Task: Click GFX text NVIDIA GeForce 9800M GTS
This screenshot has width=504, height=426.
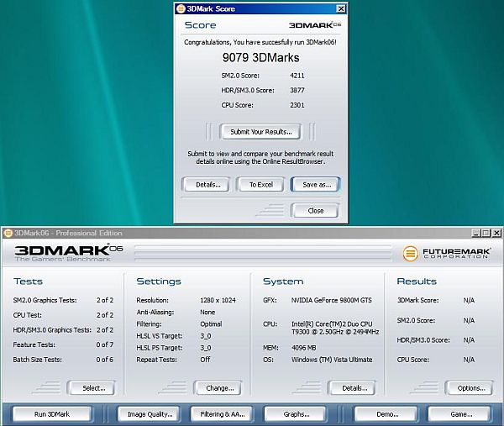Action: [332, 300]
